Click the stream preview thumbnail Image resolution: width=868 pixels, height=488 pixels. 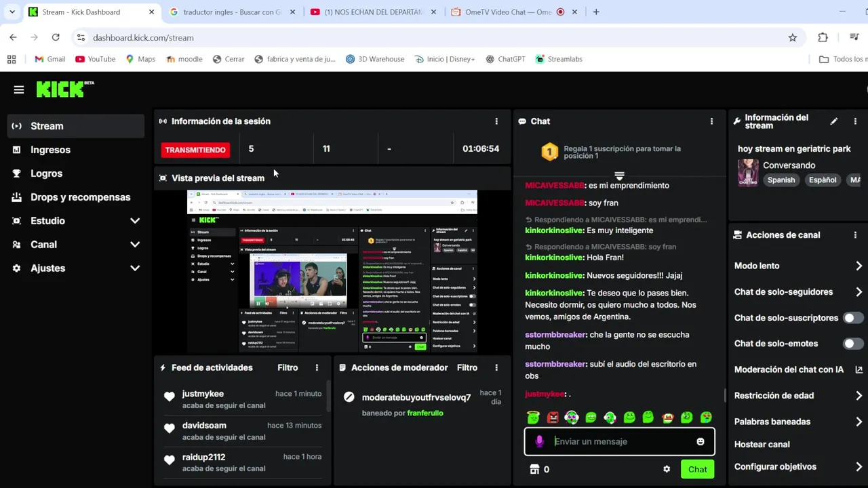(332, 271)
